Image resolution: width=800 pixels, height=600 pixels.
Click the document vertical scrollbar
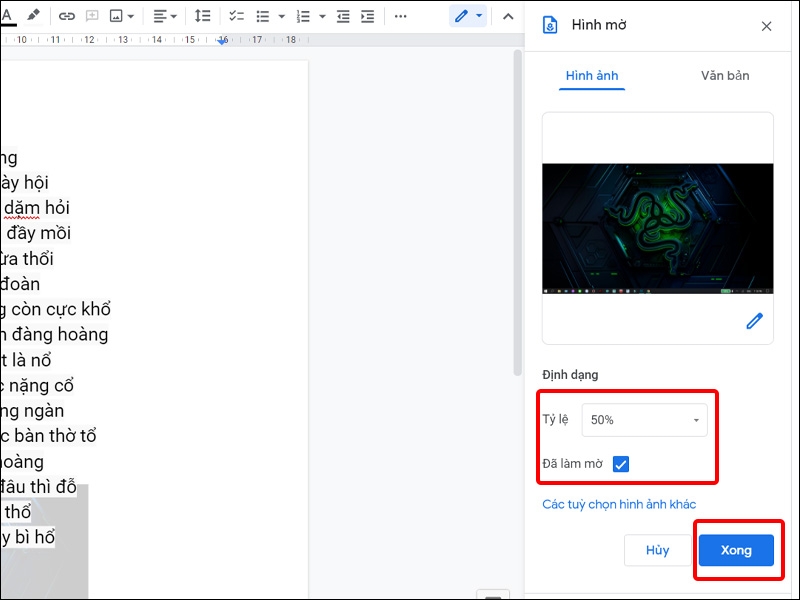[517, 213]
